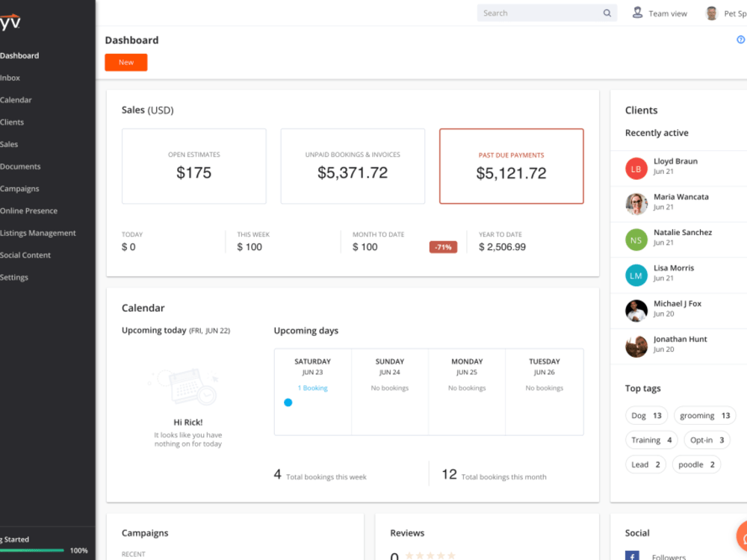This screenshot has height=560, width=747.
Task: Click the Facebook icon in Social
Action: click(632, 556)
